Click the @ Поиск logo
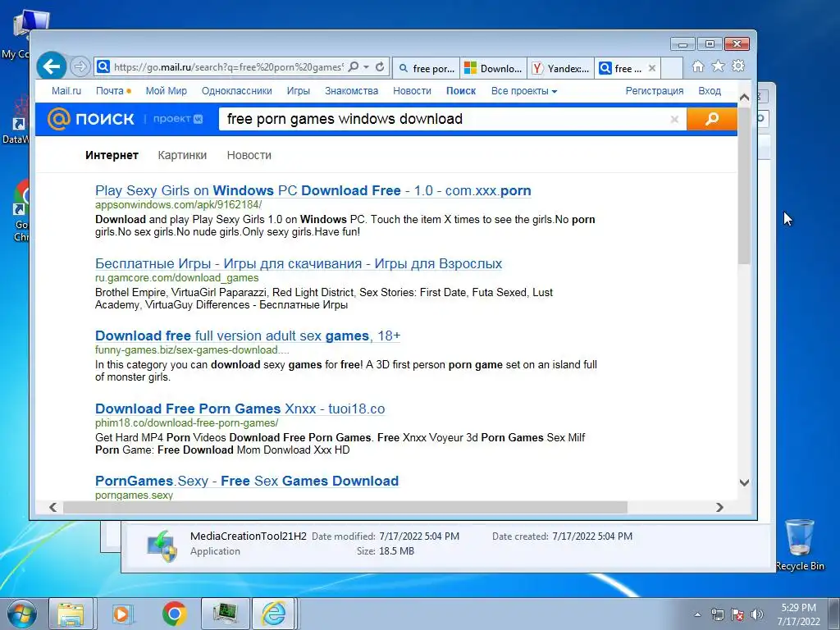The width and height of the screenshot is (840, 630). pyautogui.click(x=90, y=119)
